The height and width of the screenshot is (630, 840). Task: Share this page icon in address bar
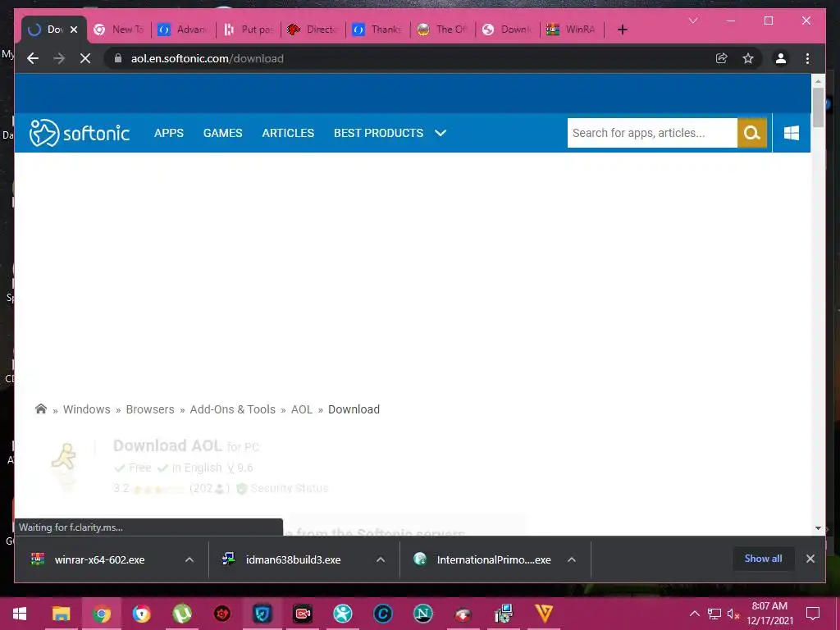point(722,58)
